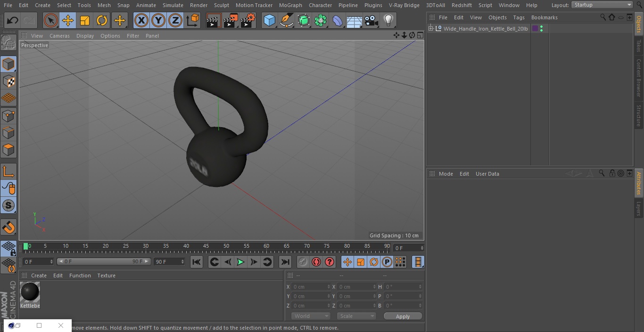Activate the Rotate tool
Screen dimensions: 644x332
pyautogui.click(x=102, y=20)
